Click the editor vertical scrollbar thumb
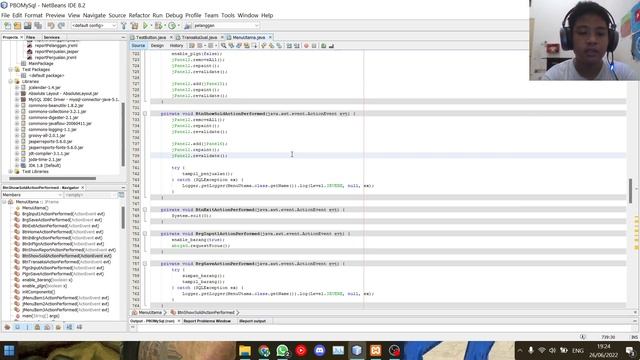The image size is (640, 360). tap(631, 190)
